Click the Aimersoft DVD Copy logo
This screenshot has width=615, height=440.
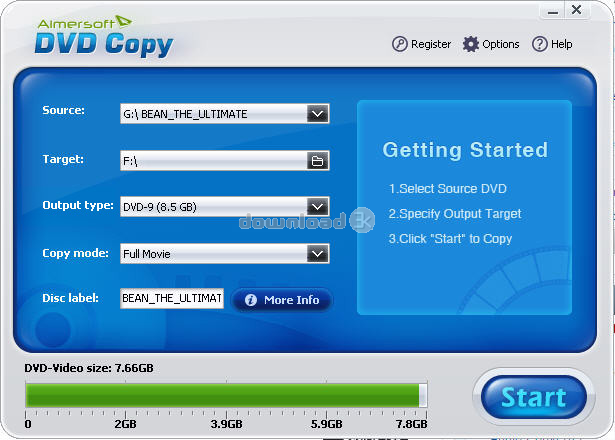click(104, 36)
